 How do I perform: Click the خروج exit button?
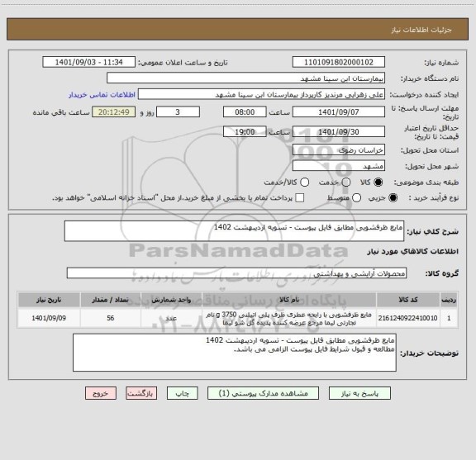[101, 393]
